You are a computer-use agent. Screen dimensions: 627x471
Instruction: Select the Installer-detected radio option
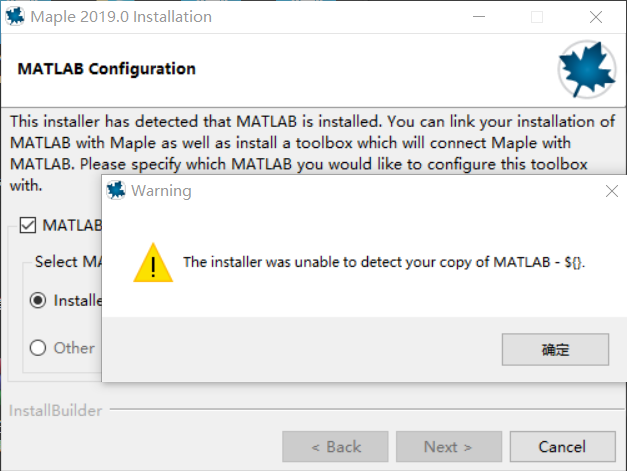(x=38, y=299)
